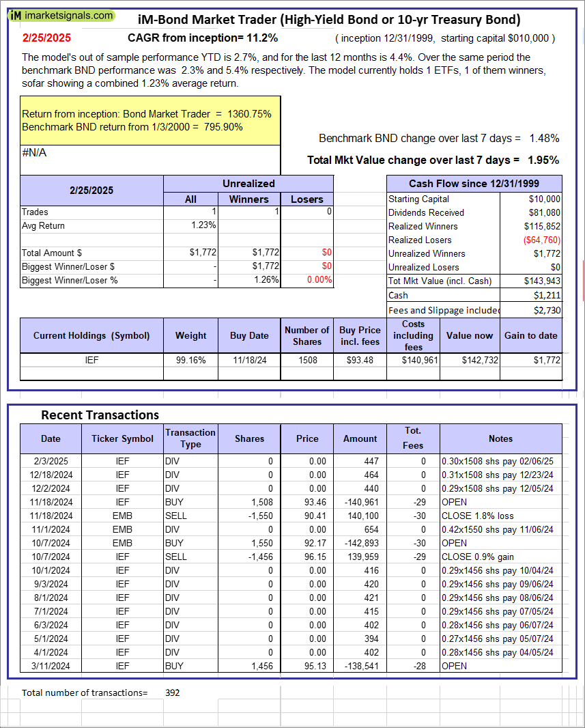Viewport: 585px width, 728px height.
Task: Click the Buy Date header in holdings table
Action: (x=249, y=335)
